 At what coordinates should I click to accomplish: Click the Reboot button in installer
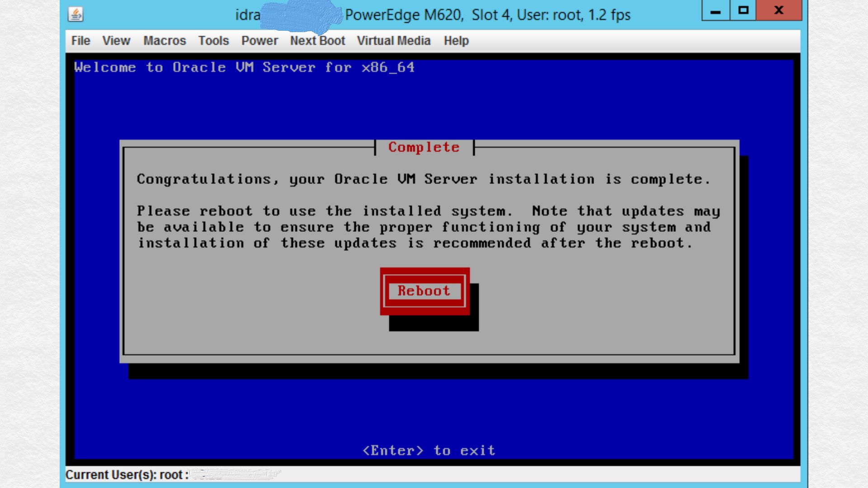[x=425, y=291]
